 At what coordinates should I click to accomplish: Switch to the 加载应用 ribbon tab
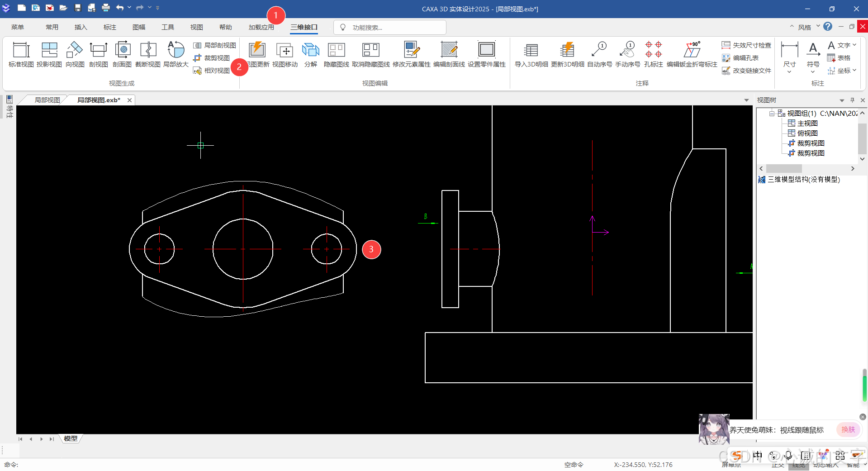point(261,27)
